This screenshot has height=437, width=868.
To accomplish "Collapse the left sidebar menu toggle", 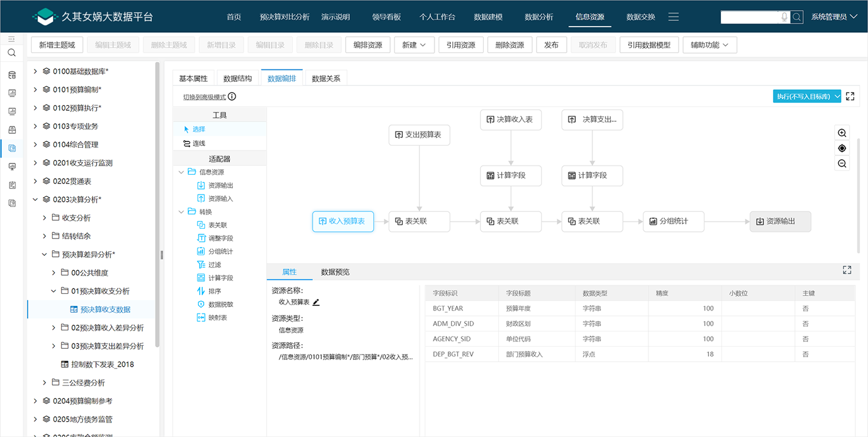I will (12, 39).
